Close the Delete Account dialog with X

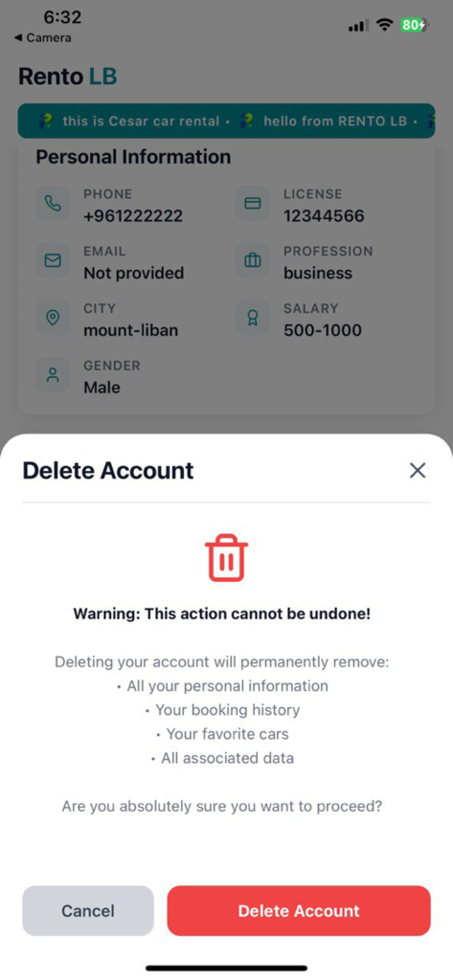(x=418, y=471)
